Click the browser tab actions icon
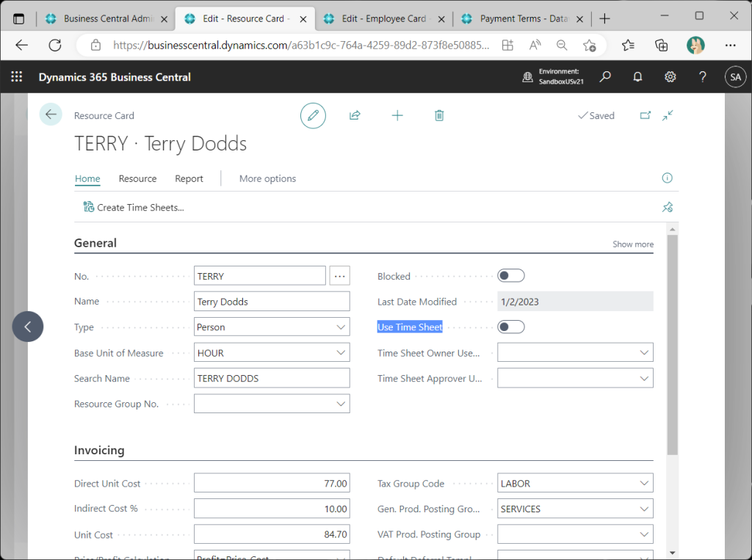Screen dimensions: 752x560 point(18,19)
